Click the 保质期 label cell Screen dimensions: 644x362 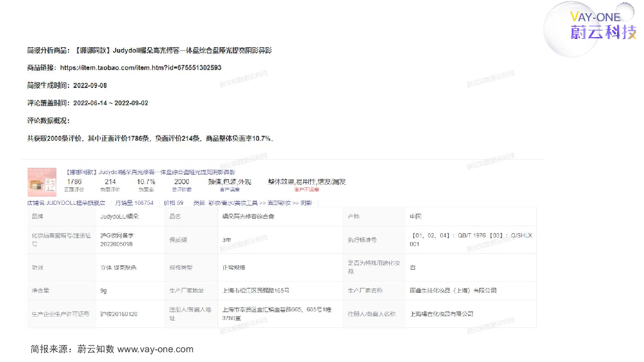pyautogui.click(x=191, y=239)
